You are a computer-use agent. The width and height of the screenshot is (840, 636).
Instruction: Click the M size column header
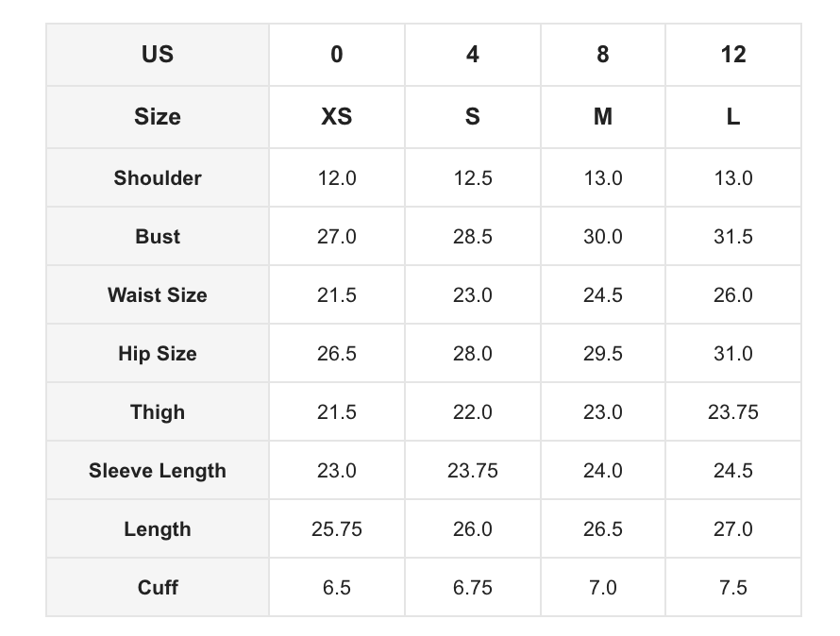point(603,116)
